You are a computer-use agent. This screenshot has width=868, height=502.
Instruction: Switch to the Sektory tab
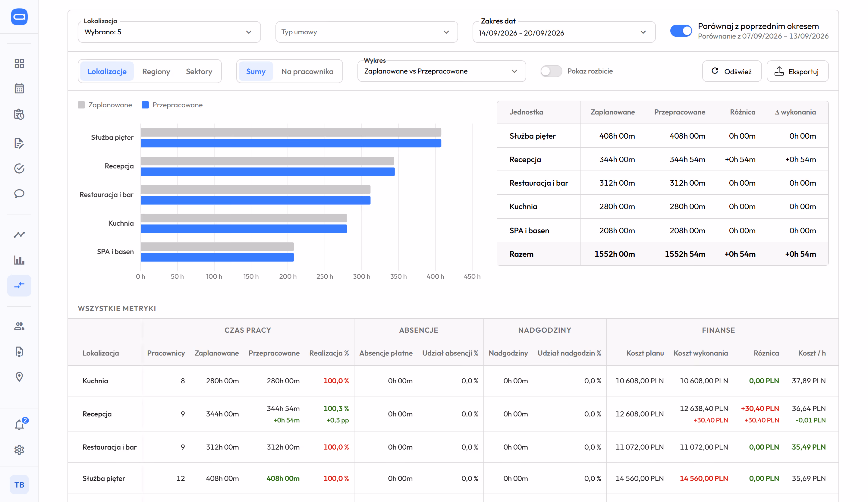point(199,71)
